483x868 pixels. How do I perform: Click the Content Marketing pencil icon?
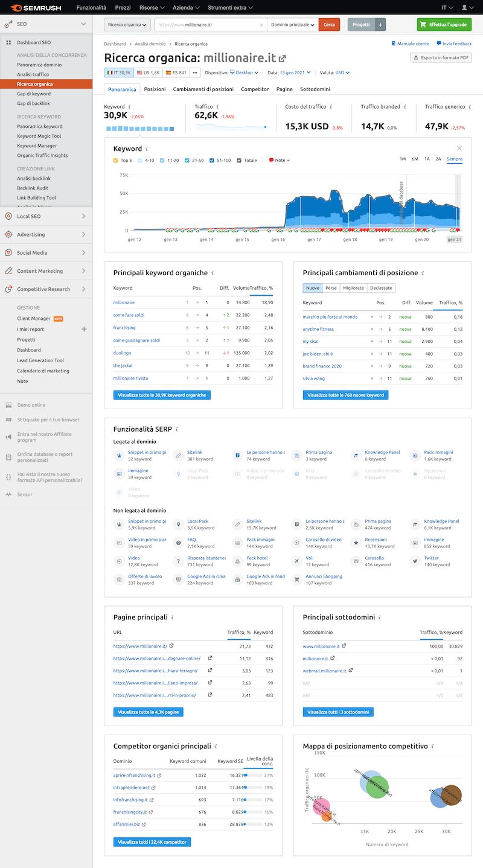[8, 271]
